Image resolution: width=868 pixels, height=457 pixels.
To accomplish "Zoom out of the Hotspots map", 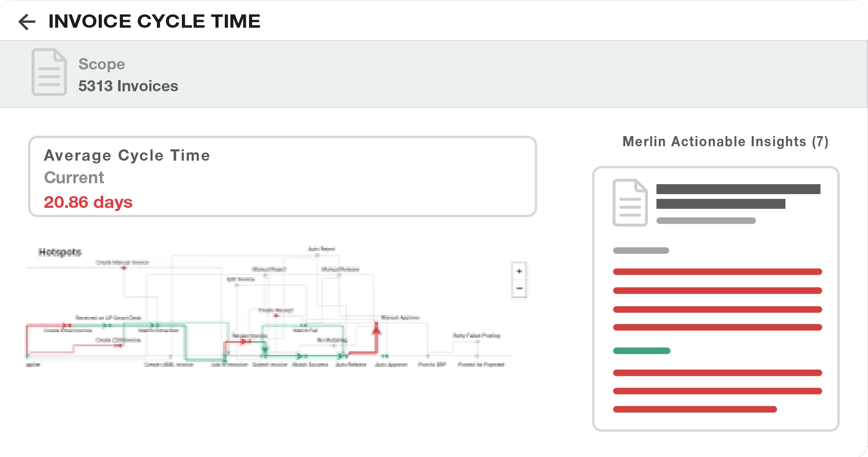I will coord(519,289).
